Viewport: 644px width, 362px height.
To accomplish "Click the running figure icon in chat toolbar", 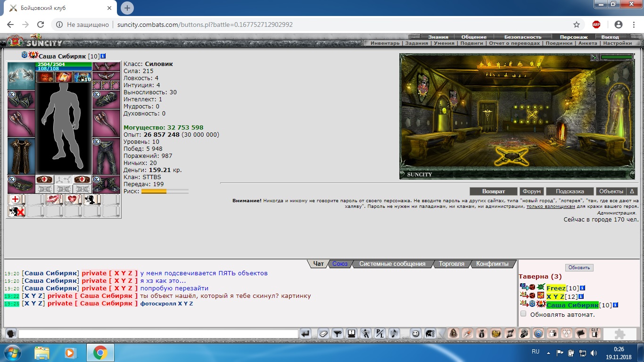I will click(365, 334).
